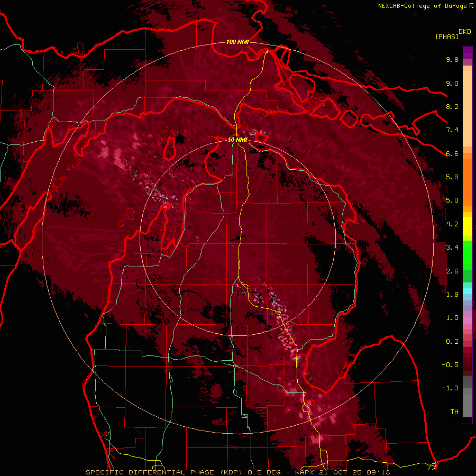Select the 4.2 legend value
Viewport: 476px width, 476px height.
[x=452, y=224]
